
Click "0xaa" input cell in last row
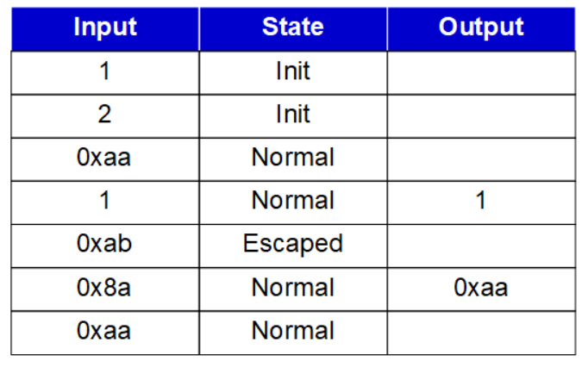click(x=104, y=331)
